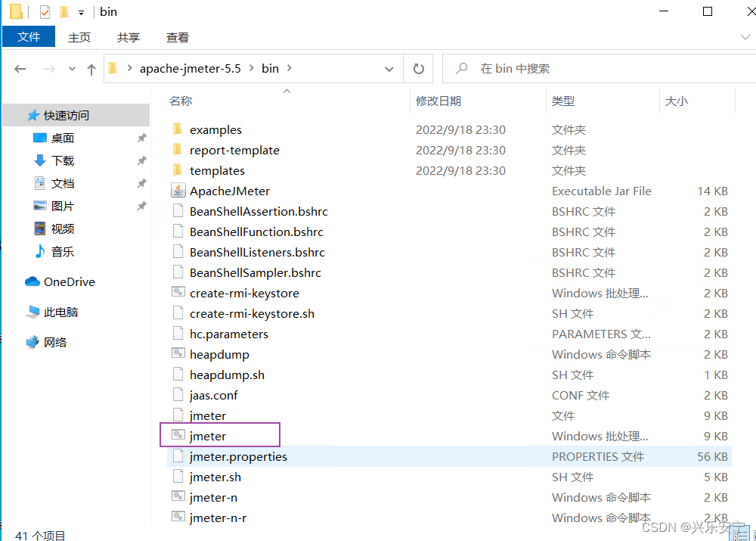756x541 pixels.
Task: Click the Videos (视频) film icon
Action: click(x=39, y=229)
